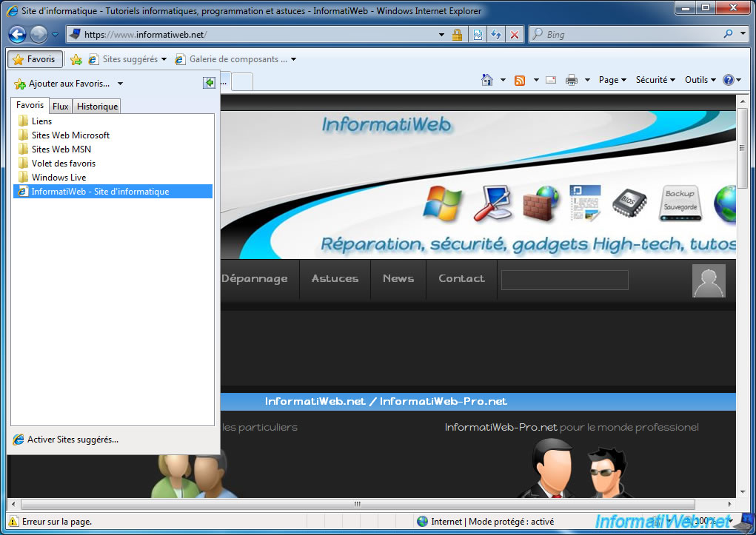Viewport: 756px width, 535px height.
Task: Stop loading with the red X
Action: (x=515, y=35)
